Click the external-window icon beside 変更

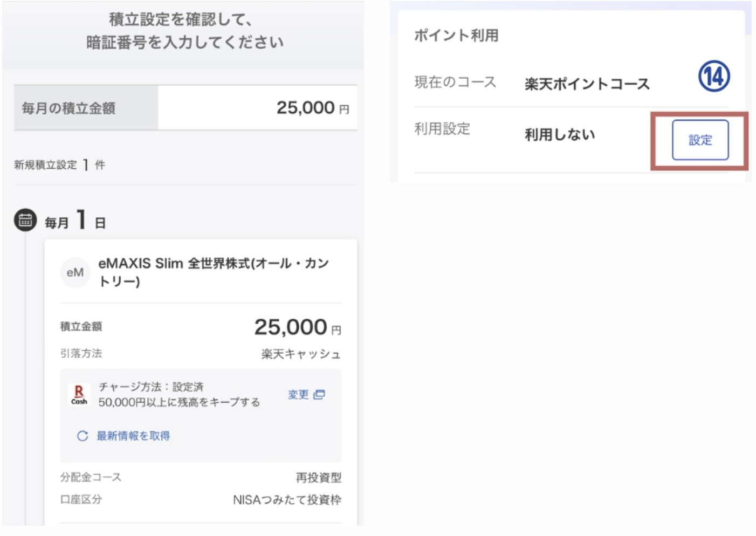coord(319,395)
